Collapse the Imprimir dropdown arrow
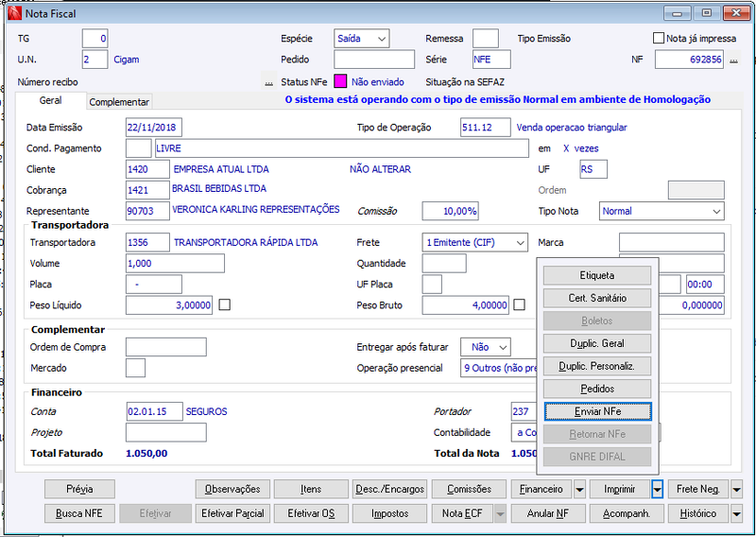This screenshot has width=756, height=537. pos(657,489)
